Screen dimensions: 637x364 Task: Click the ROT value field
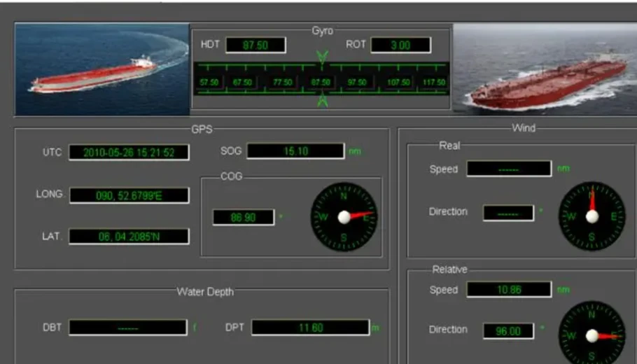coord(400,45)
